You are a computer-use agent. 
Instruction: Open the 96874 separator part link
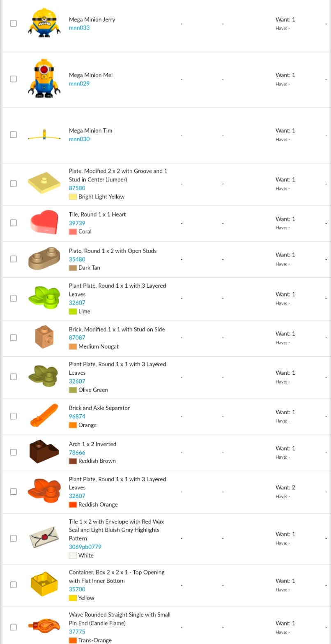(77, 416)
